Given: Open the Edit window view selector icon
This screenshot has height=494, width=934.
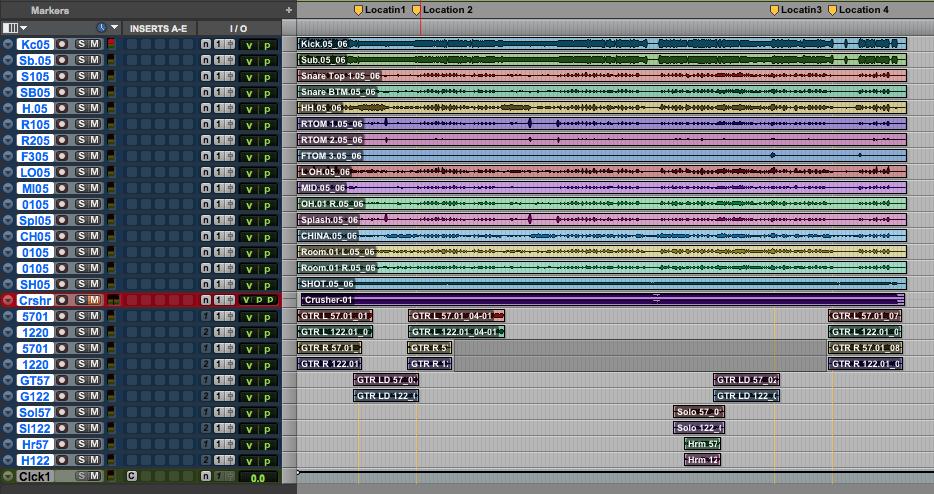Looking at the screenshot, I should pyautogui.click(x=10, y=27).
